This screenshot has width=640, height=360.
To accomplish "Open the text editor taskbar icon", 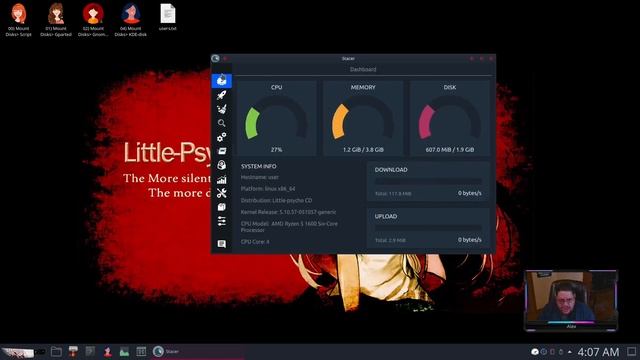I will click(90, 351).
